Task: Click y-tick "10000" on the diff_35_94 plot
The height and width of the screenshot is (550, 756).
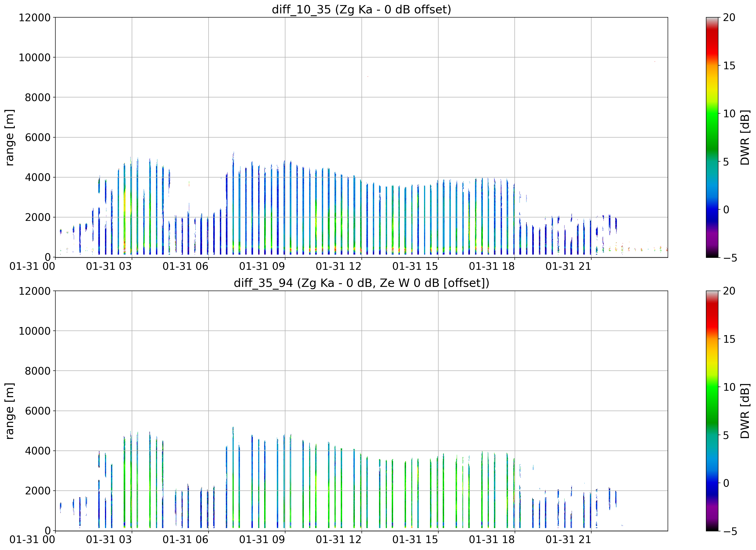Action: [x=34, y=331]
